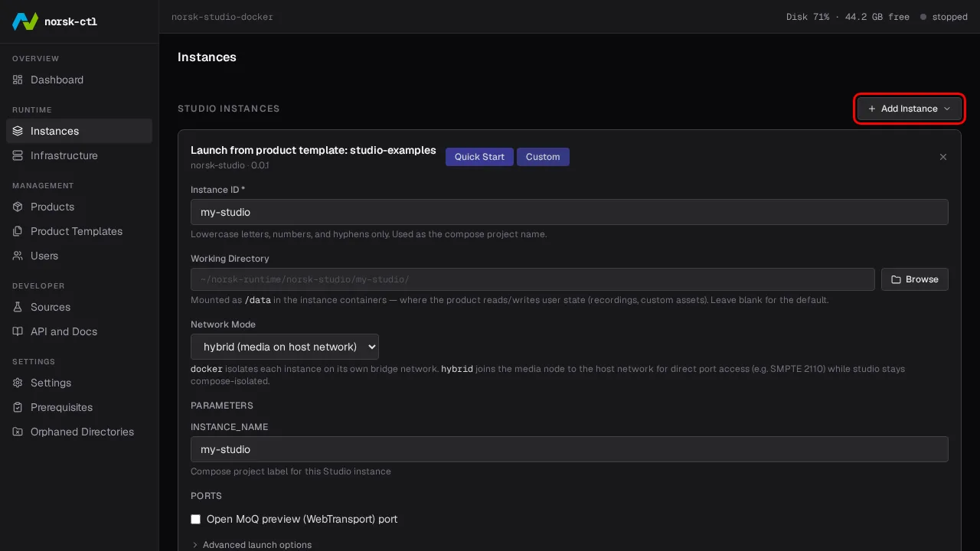The image size is (980, 551).
Task: Open Sources under Developer
Action: pos(79,307)
